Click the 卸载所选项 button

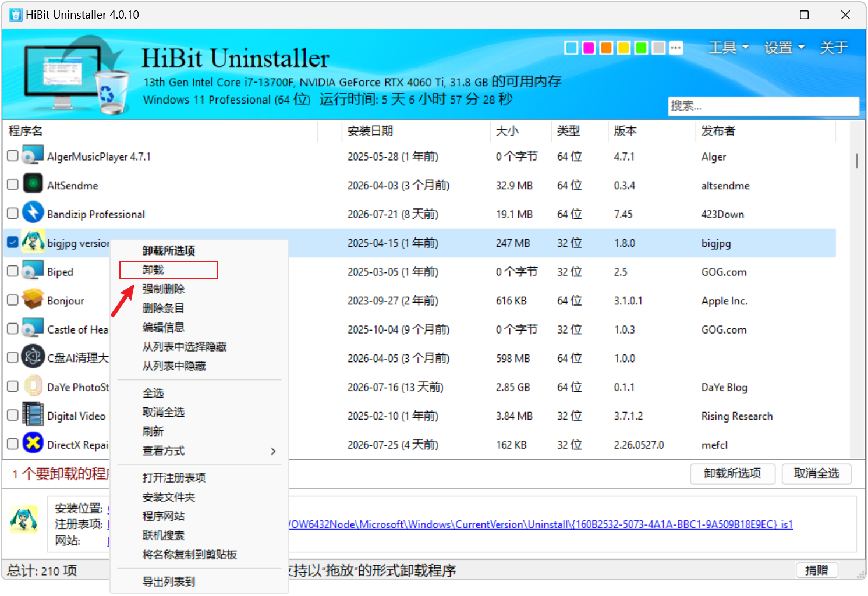[732, 474]
